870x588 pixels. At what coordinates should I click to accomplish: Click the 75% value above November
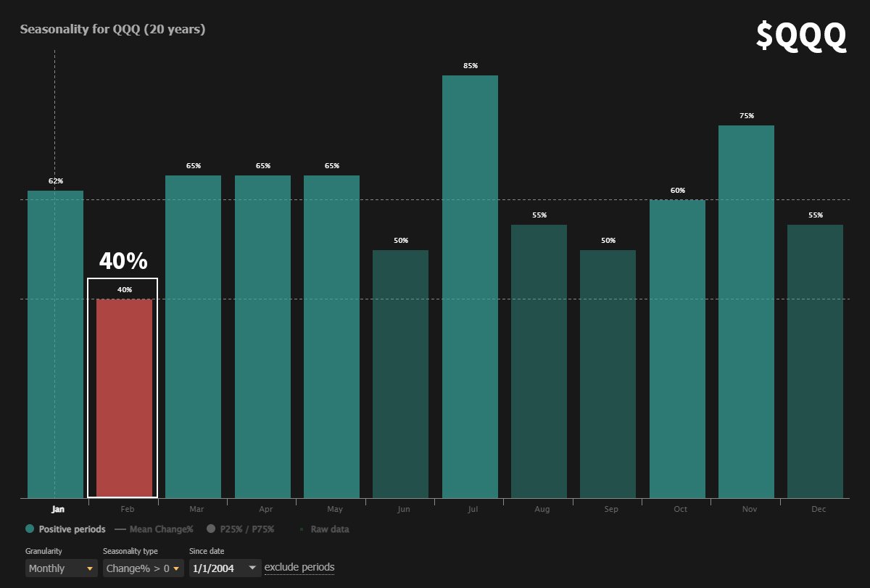(747, 116)
